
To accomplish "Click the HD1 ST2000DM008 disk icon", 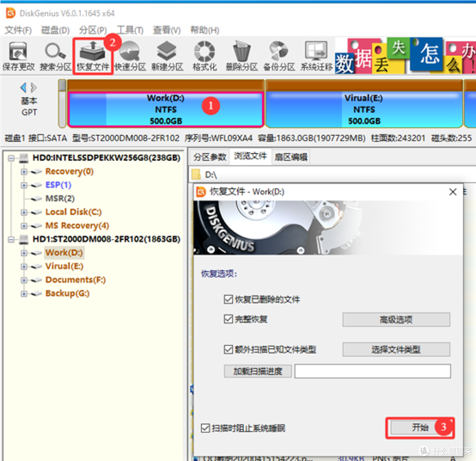I will [24, 240].
